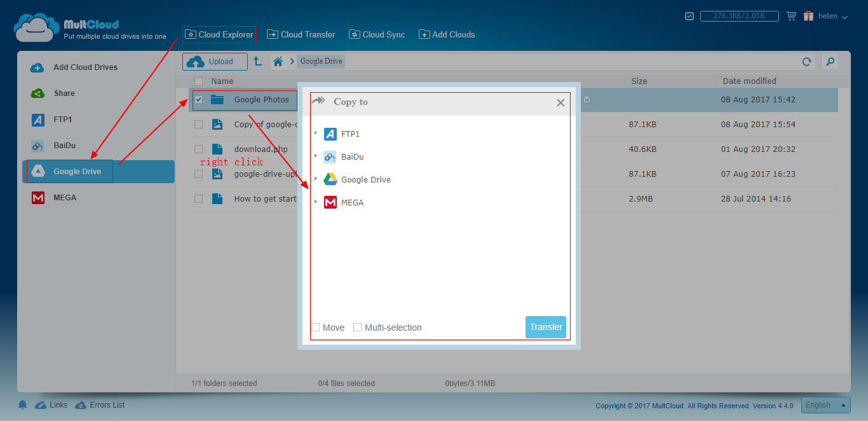Expand Google Drive tree node in dialog
This screenshot has height=421, width=868.
point(316,179)
